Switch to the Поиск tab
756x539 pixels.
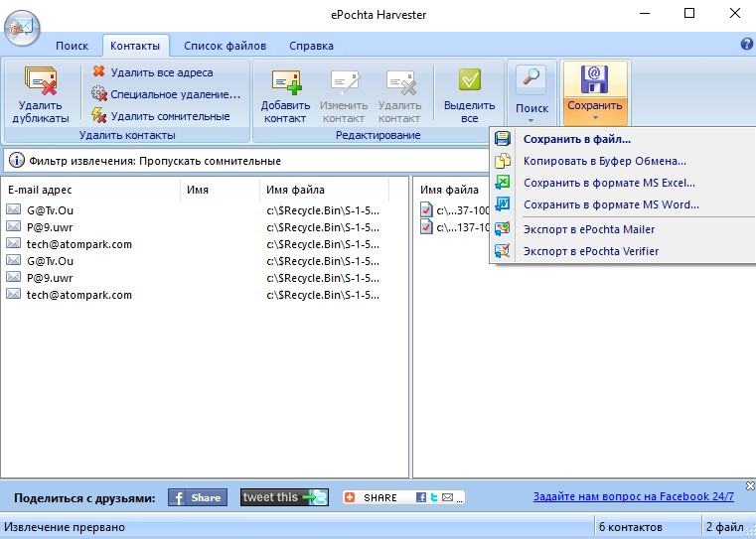pyautogui.click(x=72, y=46)
